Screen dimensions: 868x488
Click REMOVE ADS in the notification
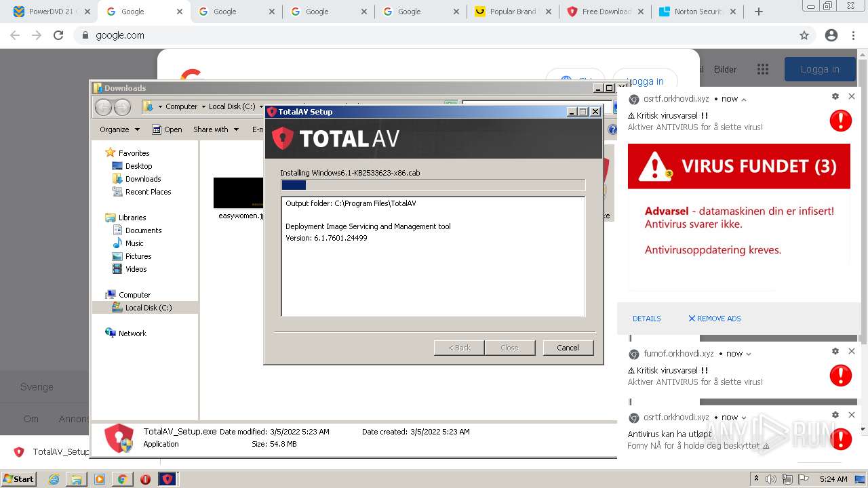pos(715,319)
